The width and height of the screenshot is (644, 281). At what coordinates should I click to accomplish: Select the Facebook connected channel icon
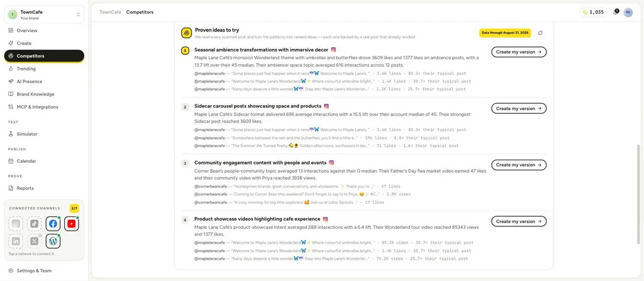pos(53,224)
